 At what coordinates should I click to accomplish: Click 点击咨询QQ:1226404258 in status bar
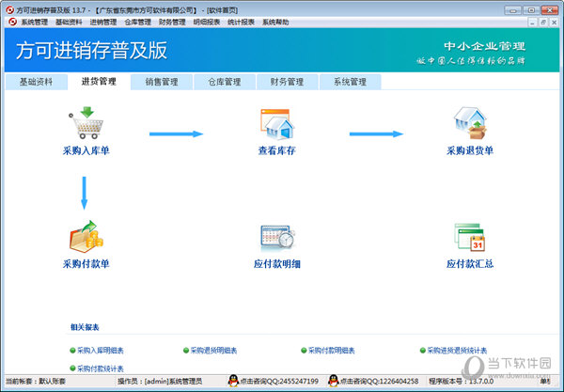tap(379, 382)
